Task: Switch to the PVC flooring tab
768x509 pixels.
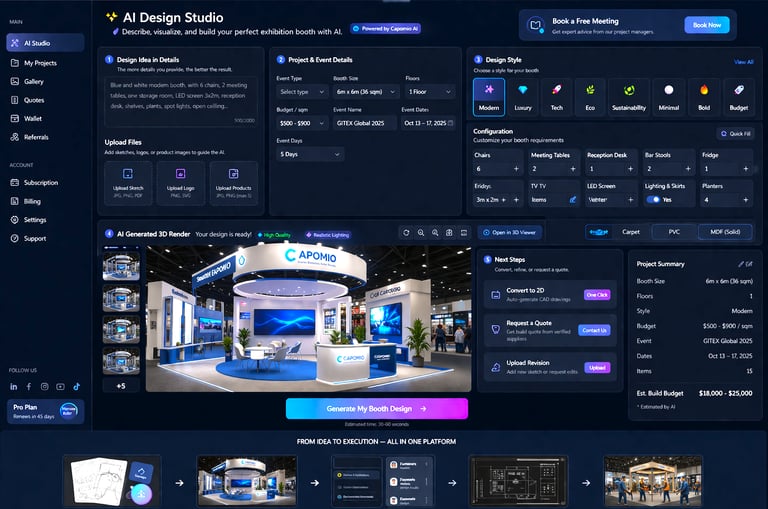Action: click(x=674, y=232)
